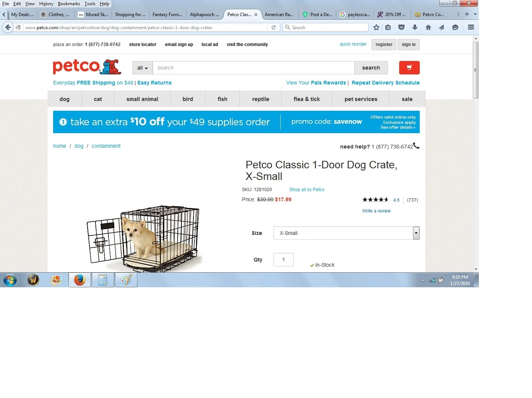The image size is (532, 398).
Task: Select the flea & tick navigation item
Action: [x=307, y=99]
